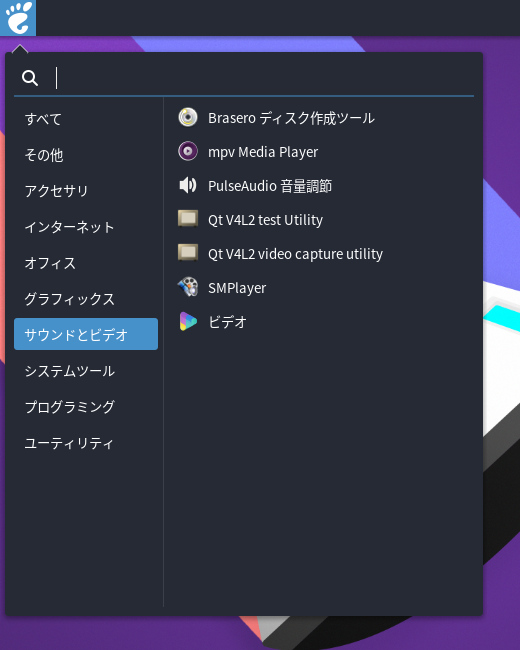This screenshot has height=650, width=520.
Task: Click Qt V4L2 video capture utility icon
Action: point(188,253)
